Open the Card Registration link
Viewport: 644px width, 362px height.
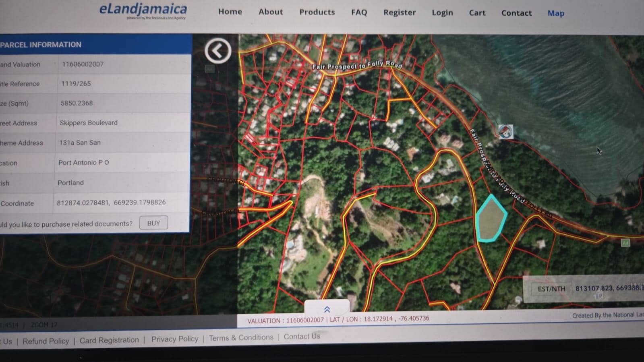pyautogui.click(x=109, y=340)
